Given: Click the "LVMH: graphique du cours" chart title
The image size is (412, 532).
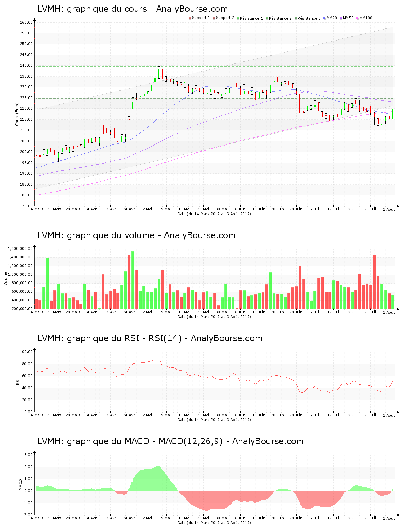Looking at the screenshot, I should pos(133,9).
